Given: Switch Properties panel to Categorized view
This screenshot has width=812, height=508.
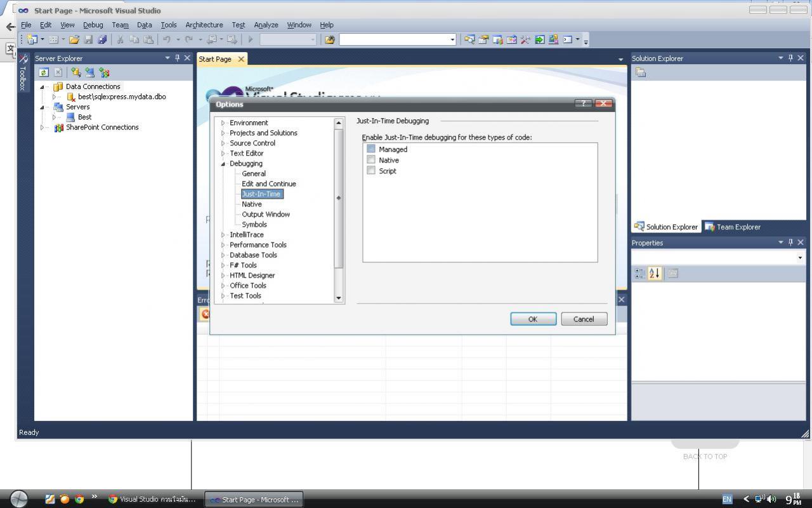Looking at the screenshot, I should click(639, 273).
